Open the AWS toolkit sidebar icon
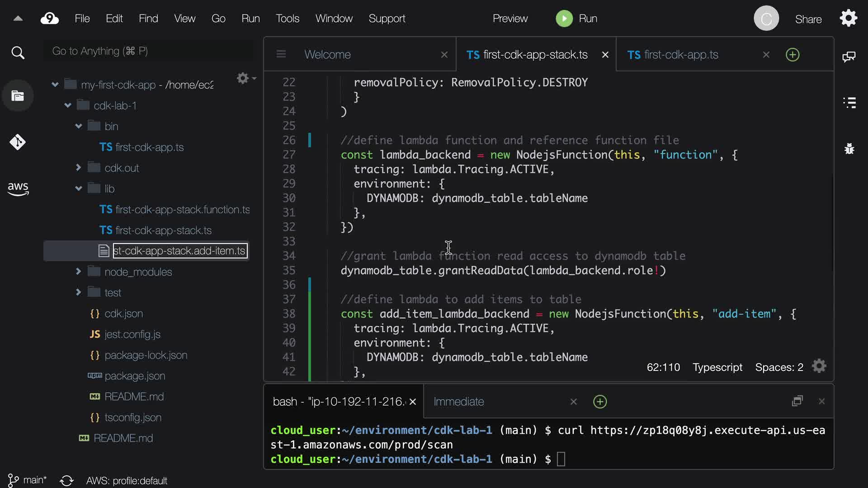The width and height of the screenshot is (868, 488). pos(18,188)
